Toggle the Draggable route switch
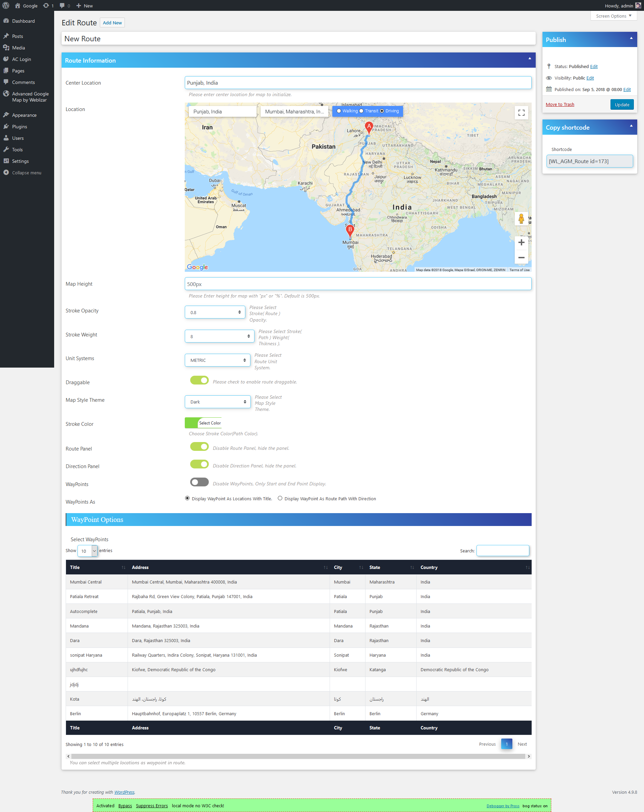Viewport: 644px width, 812px height. 199,380
